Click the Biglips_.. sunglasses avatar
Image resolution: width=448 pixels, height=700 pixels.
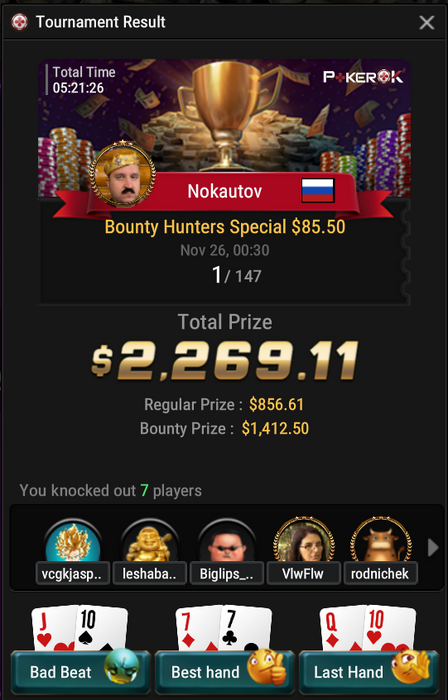227,542
